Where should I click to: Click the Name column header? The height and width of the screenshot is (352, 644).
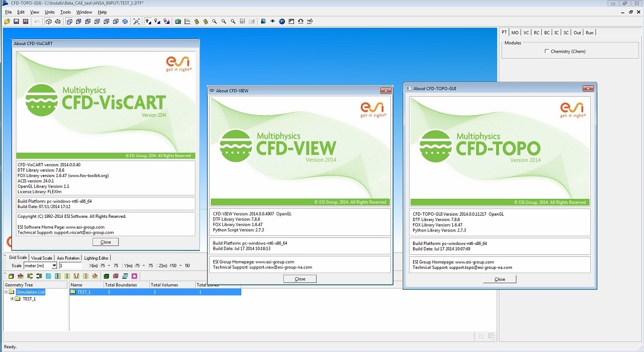pos(86,285)
